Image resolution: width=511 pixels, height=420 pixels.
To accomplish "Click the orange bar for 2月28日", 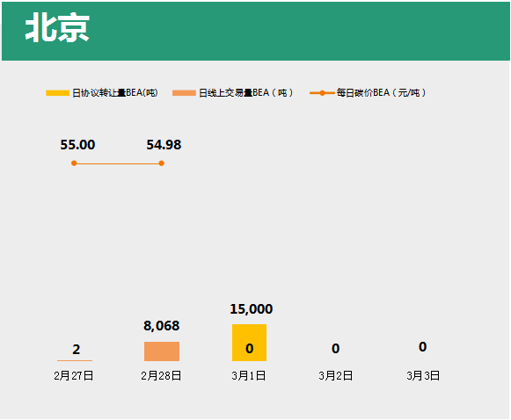I will (x=162, y=351).
